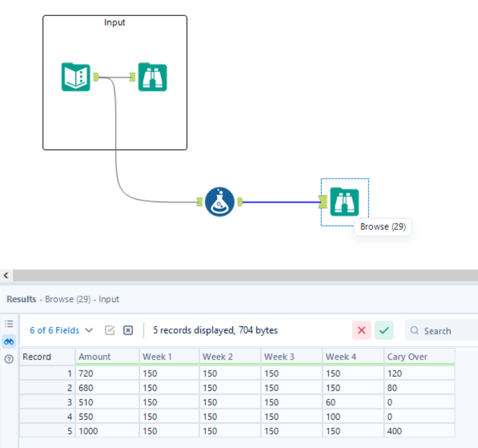
Task: Select the Text Input tool in Input container
Action: [x=76, y=77]
